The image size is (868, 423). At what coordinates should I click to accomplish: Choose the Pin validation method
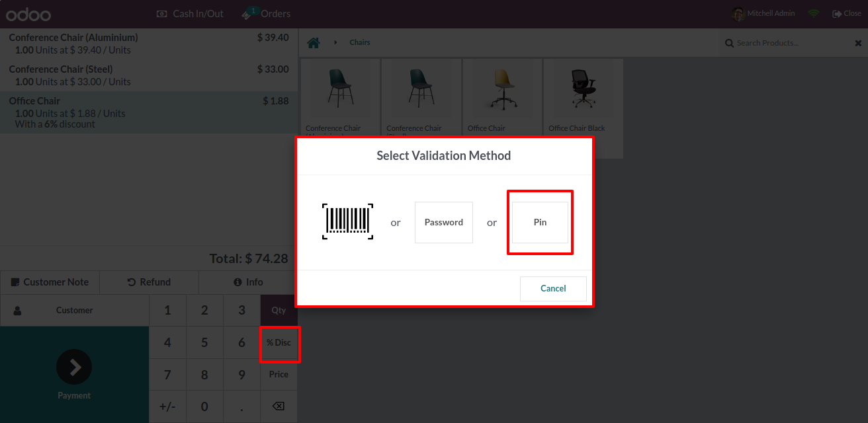click(540, 222)
